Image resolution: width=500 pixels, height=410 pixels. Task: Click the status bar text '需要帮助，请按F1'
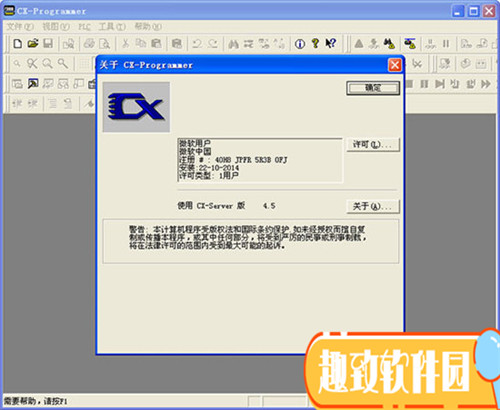35,401
